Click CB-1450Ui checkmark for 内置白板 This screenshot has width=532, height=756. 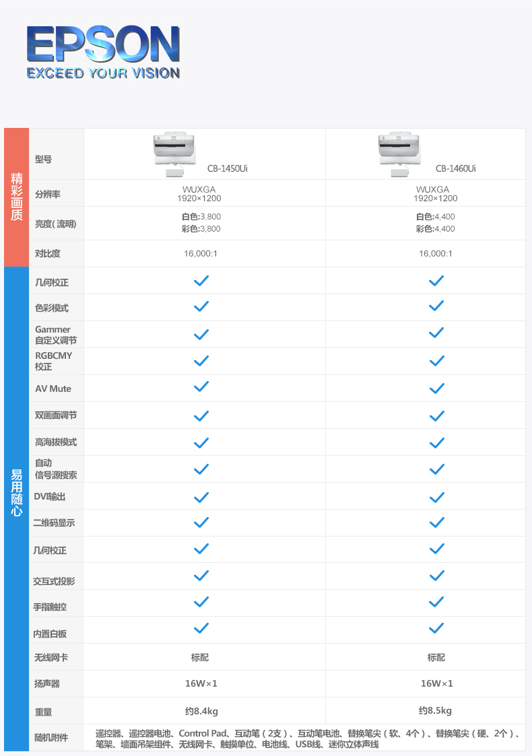201,628
